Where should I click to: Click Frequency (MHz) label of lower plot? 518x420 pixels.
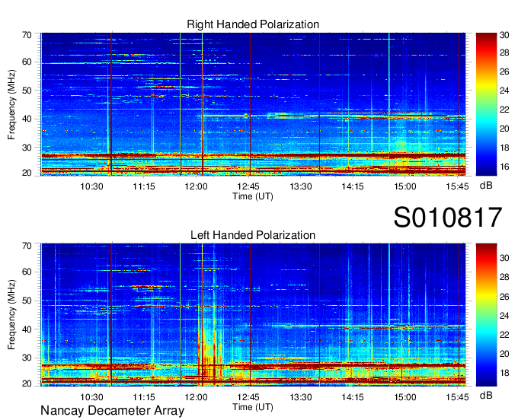click(x=11, y=315)
